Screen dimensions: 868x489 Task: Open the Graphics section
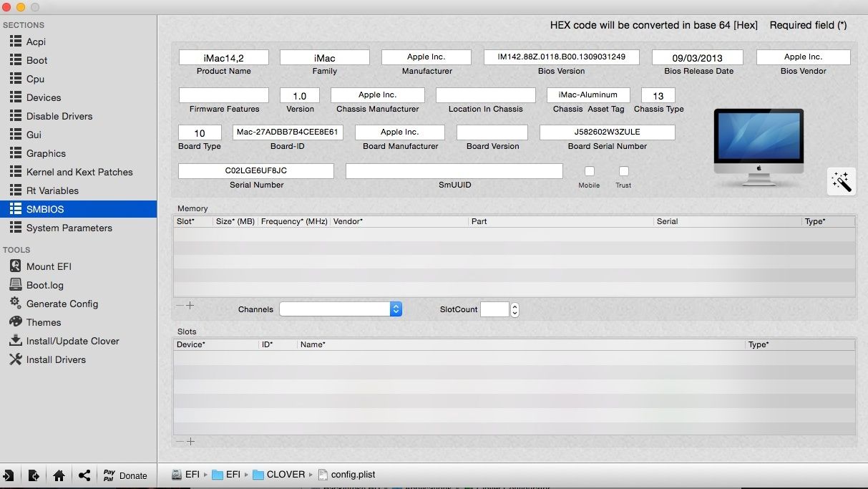point(78,153)
